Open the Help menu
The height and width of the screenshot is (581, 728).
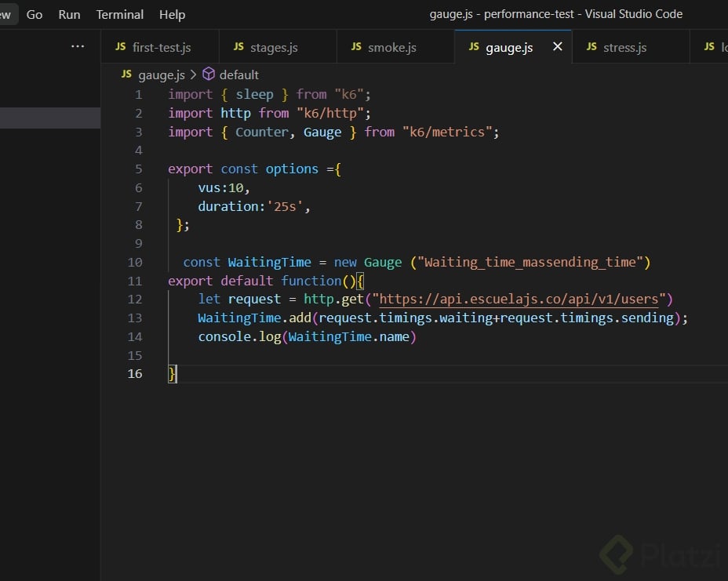pos(173,15)
